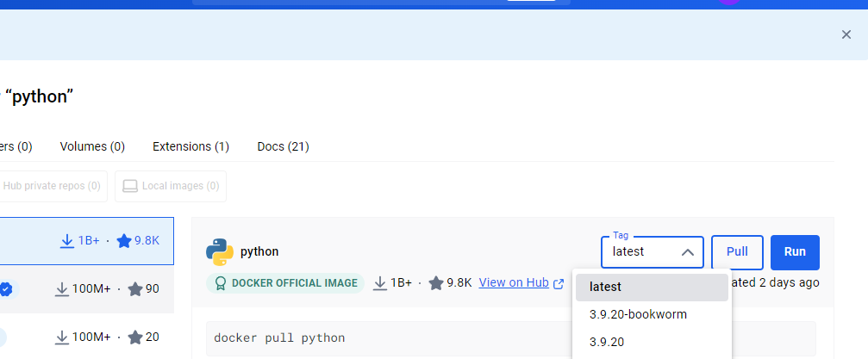The image size is (868, 359).
Task: Switch to the Extensions (1) tab
Action: click(x=191, y=146)
